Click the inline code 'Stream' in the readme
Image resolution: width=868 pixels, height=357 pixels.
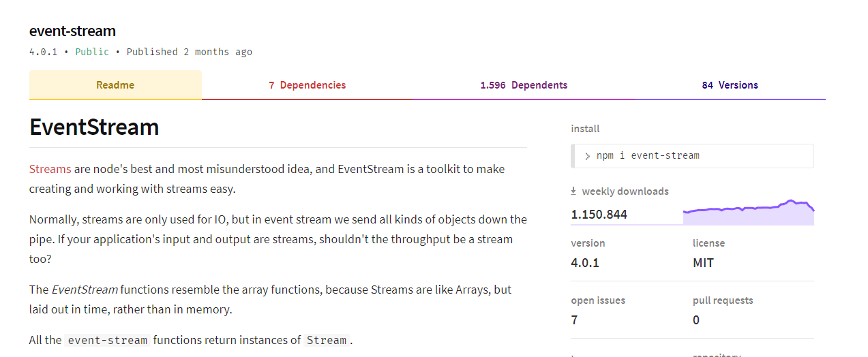tap(327, 340)
